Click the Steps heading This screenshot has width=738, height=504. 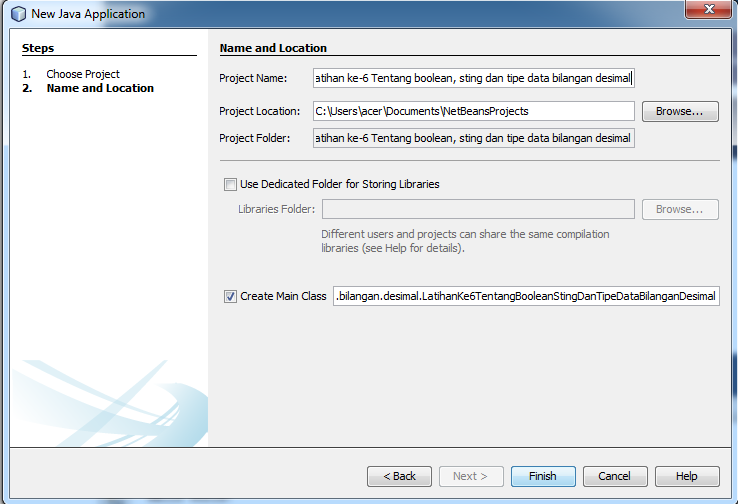38,48
